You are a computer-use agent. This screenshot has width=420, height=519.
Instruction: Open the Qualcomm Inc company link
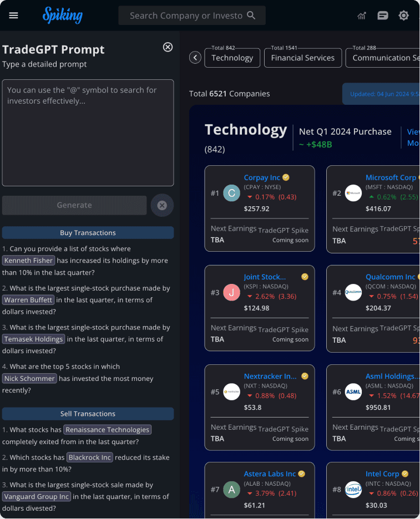point(390,277)
